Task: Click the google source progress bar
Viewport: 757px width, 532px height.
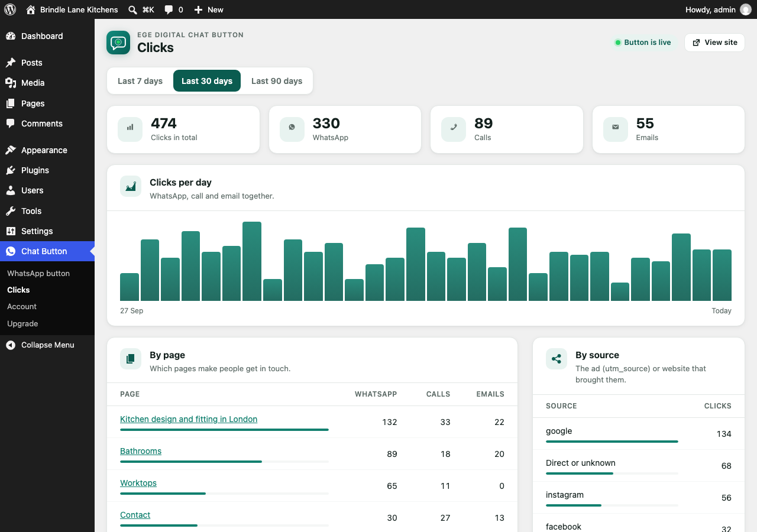Action: tap(612, 442)
